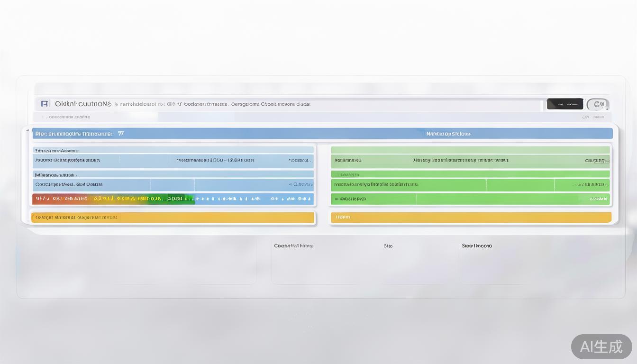Click the small breadcrumb chevron below the title
Image resolution: width=637 pixels, height=364 pixels.
[x=42, y=117]
